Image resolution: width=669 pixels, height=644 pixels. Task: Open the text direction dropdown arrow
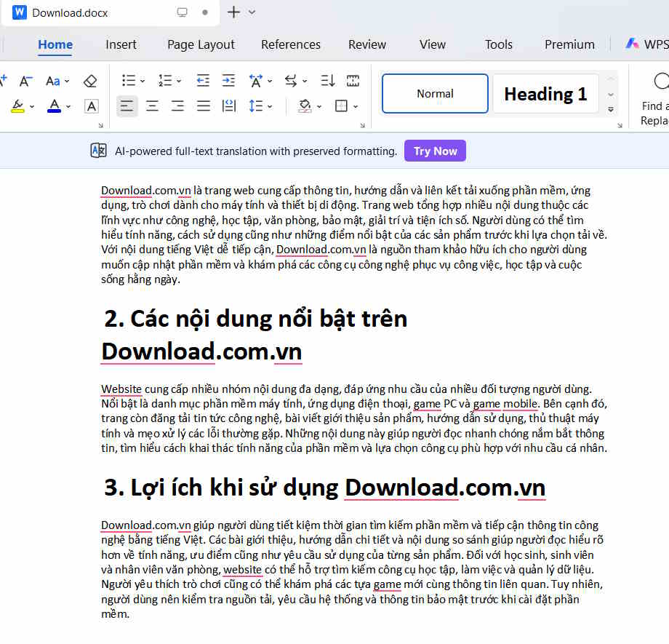(x=305, y=81)
